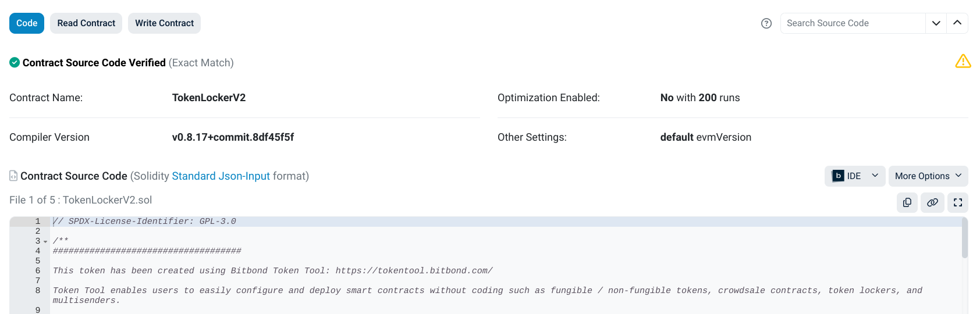The width and height of the screenshot is (980, 314).
Task: Open the Write Contract tab
Action: [164, 23]
